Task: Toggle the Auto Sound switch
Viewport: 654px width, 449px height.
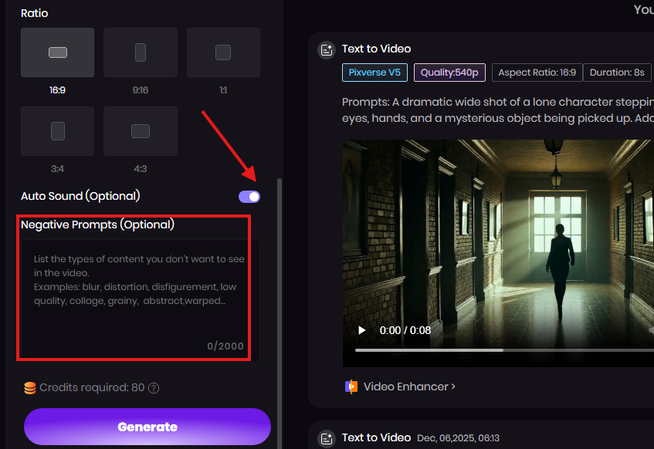Action: [249, 197]
